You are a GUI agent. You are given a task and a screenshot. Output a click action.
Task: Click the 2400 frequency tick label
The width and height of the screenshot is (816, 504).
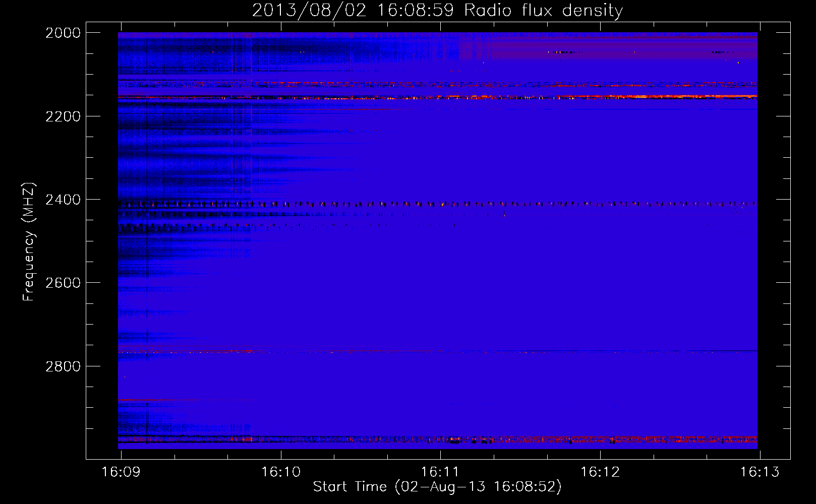(63, 200)
